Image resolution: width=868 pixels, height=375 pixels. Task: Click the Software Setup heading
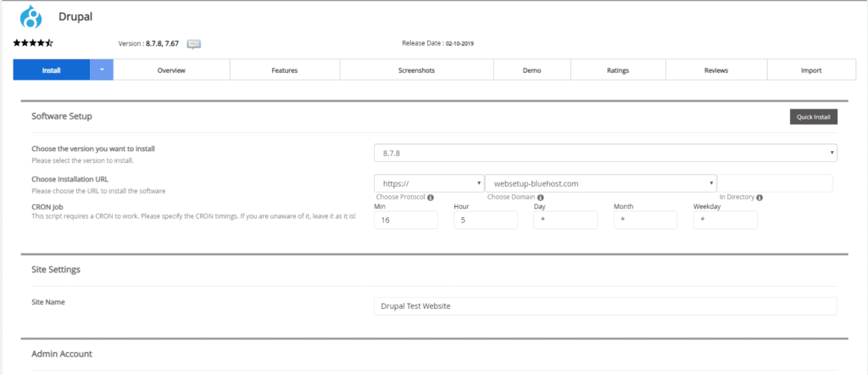62,116
